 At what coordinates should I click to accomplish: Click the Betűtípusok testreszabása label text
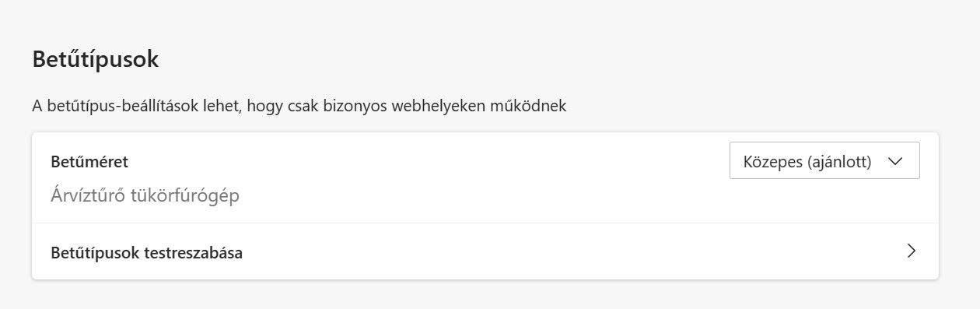[x=147, y=253]
